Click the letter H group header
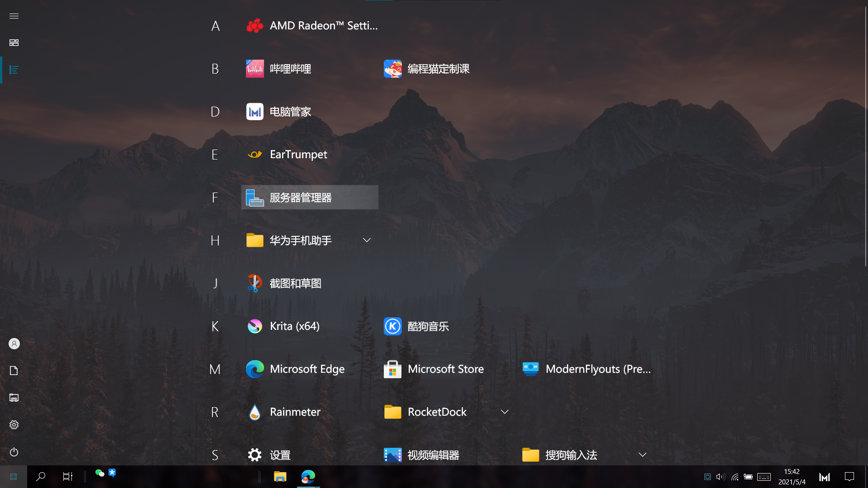868x488 pixels. (215, 240)
